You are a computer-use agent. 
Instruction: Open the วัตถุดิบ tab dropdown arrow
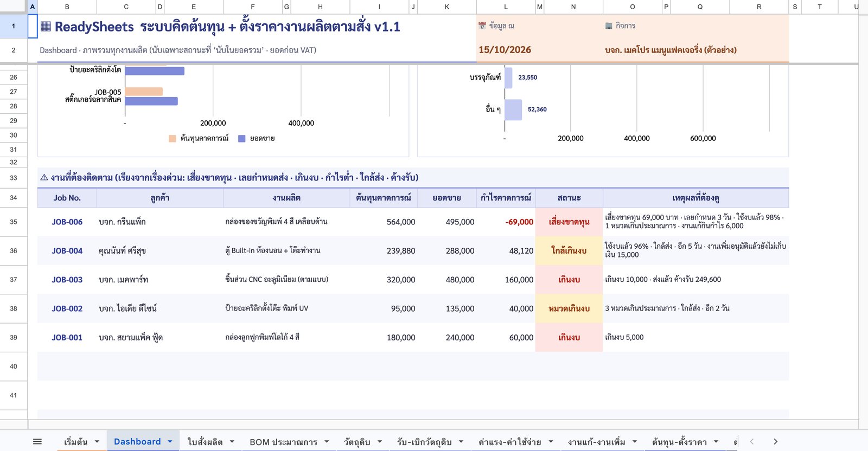point(380,442)
